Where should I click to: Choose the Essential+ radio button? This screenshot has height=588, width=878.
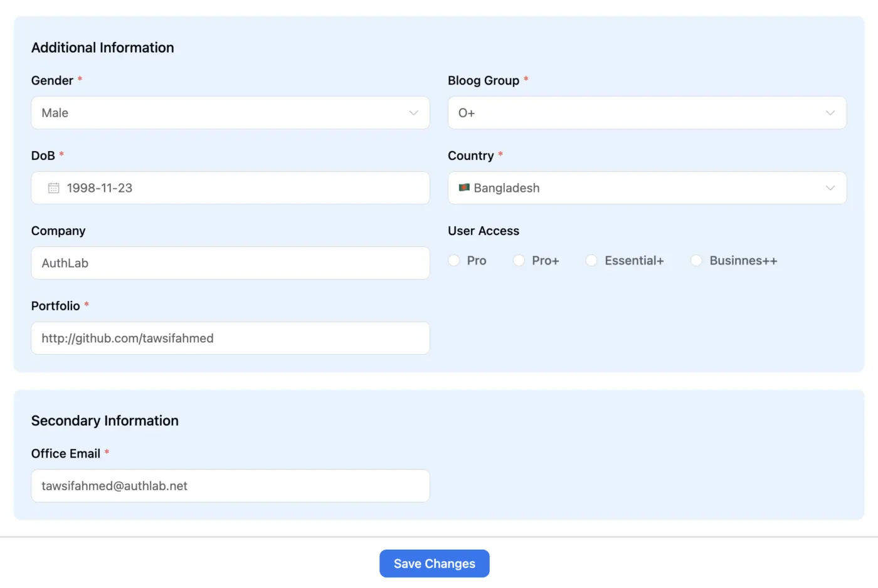591,260
